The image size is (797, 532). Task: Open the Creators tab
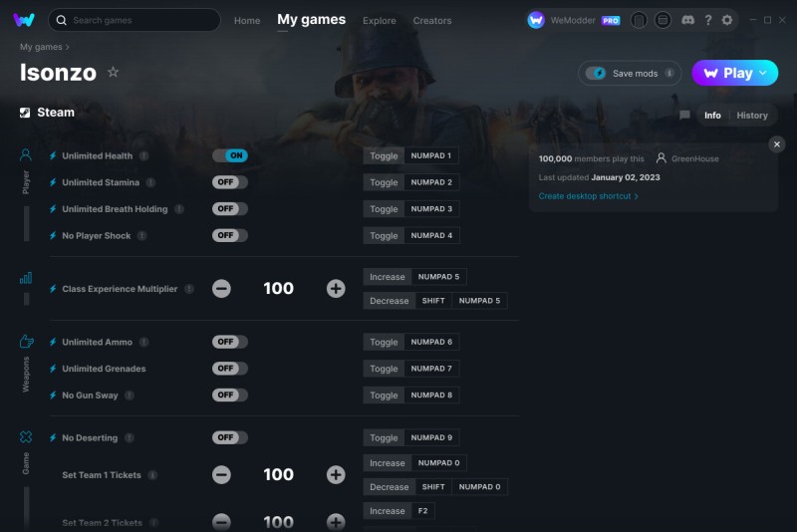[432, 20]
